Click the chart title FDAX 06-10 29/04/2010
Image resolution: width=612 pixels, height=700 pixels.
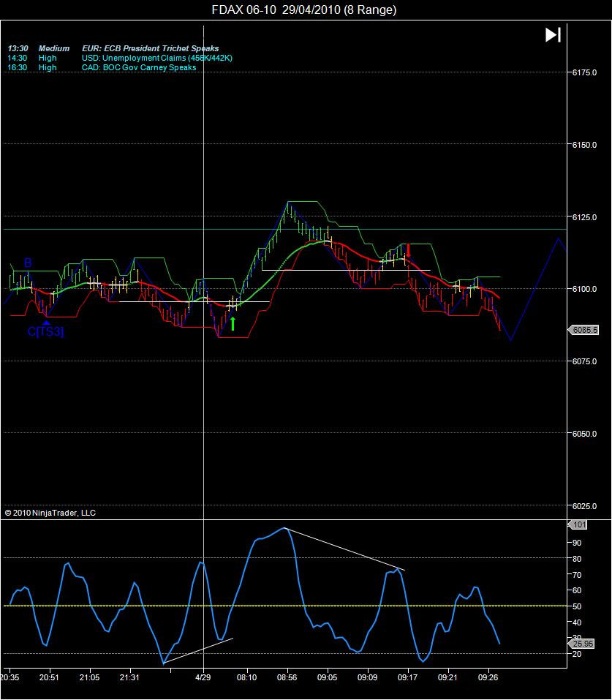tap(304, 10)
